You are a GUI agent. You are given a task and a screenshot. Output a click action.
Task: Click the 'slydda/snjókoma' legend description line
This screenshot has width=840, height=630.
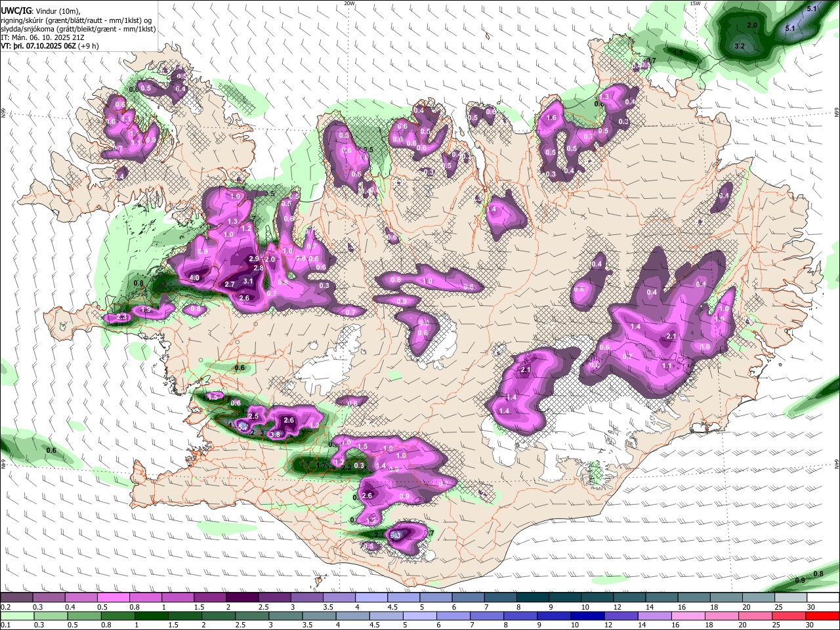(78, 29)
